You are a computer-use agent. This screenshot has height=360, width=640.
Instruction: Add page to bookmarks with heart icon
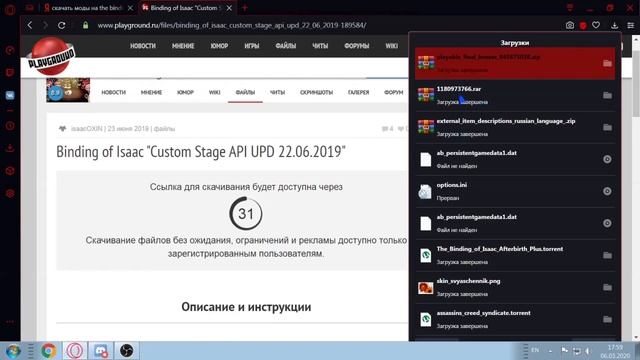click(x=596, y=25)
